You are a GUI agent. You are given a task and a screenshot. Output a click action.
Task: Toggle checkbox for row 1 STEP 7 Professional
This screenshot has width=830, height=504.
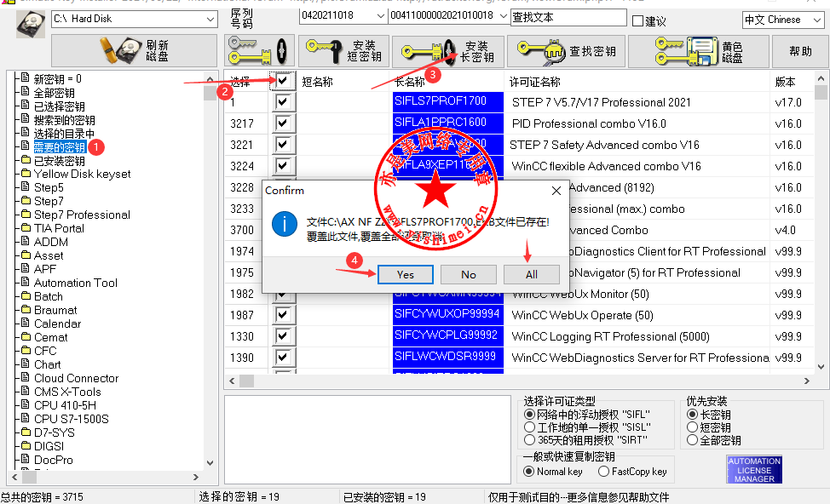coord(283,101)
